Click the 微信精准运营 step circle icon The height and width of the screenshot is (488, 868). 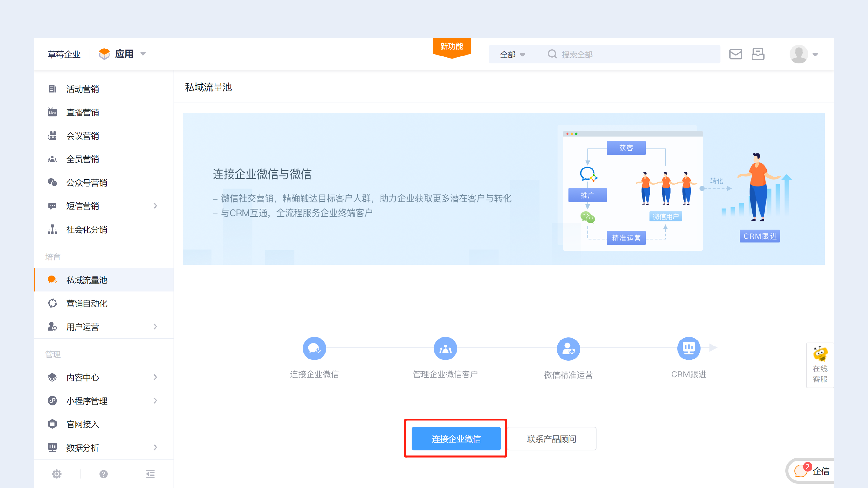(x=568, y=349)
